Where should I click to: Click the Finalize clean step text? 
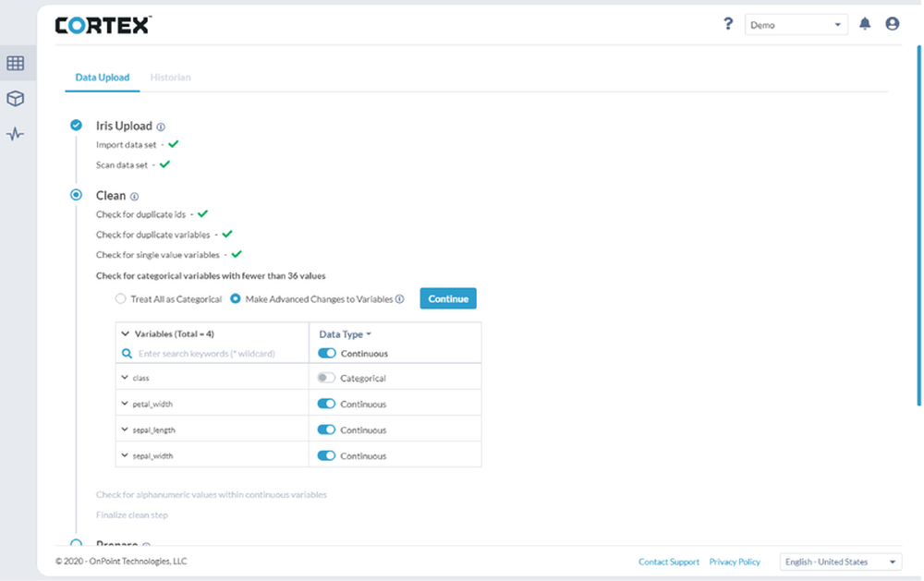tap(132, 515)
